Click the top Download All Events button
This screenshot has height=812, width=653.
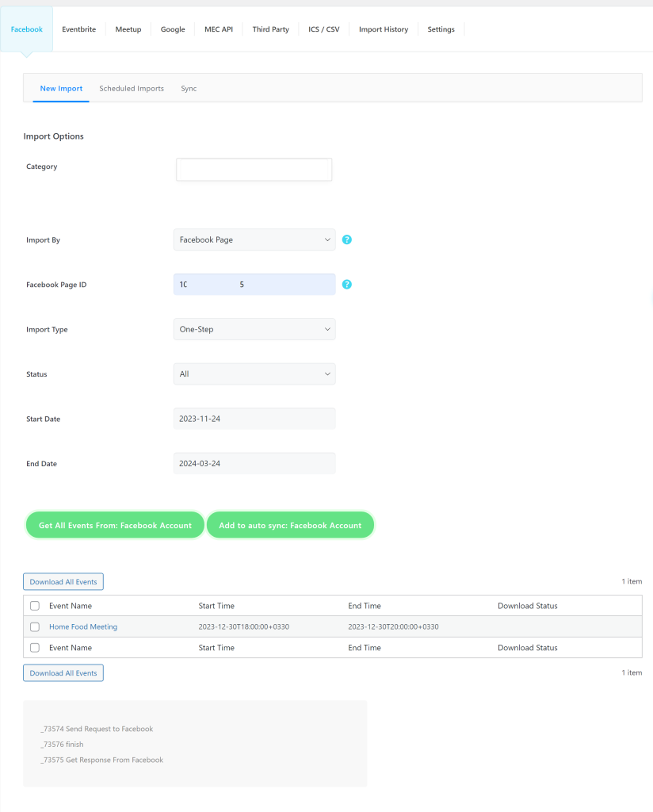(63, 581)
